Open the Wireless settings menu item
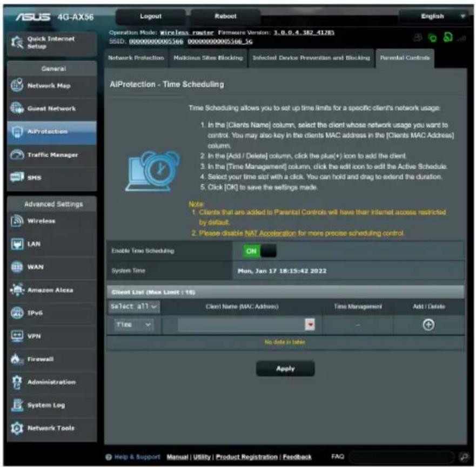Screen dimensions: 476x467 pyautogui.click(x=52, y=221)
